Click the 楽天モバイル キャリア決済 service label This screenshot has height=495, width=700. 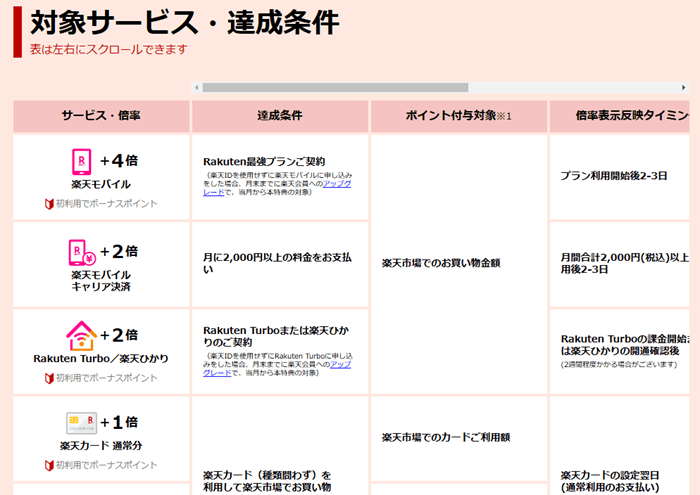101,281
